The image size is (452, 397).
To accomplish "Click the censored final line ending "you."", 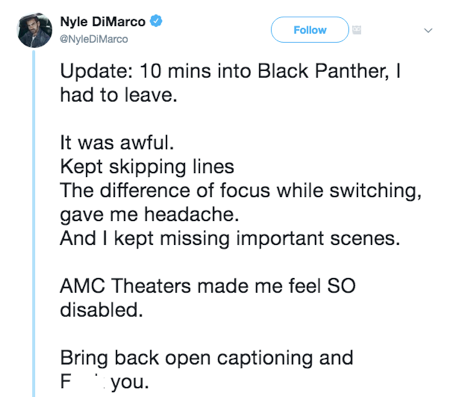I will pyautogui.click(x=104, y=382).
